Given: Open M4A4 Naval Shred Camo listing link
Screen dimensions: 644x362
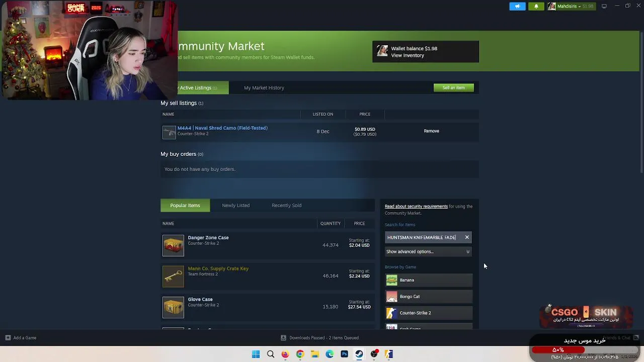Looking at the screenshot, I should point(222,128).
